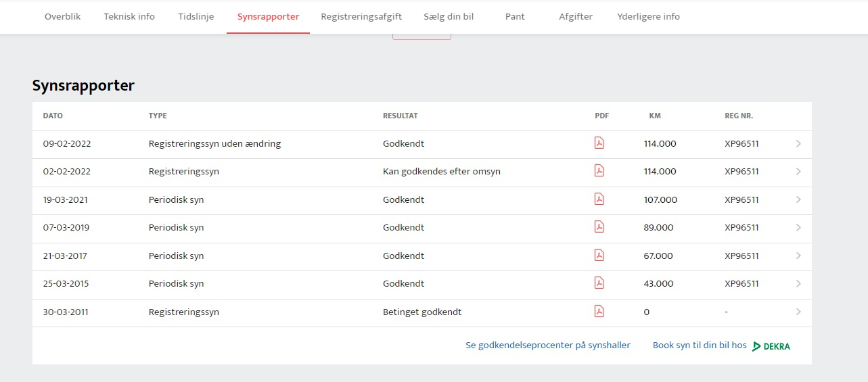Download PDF of 19-03-2021 Periodisk syn
This screenshot has width=868, height=382.
(x=599, y=199)
